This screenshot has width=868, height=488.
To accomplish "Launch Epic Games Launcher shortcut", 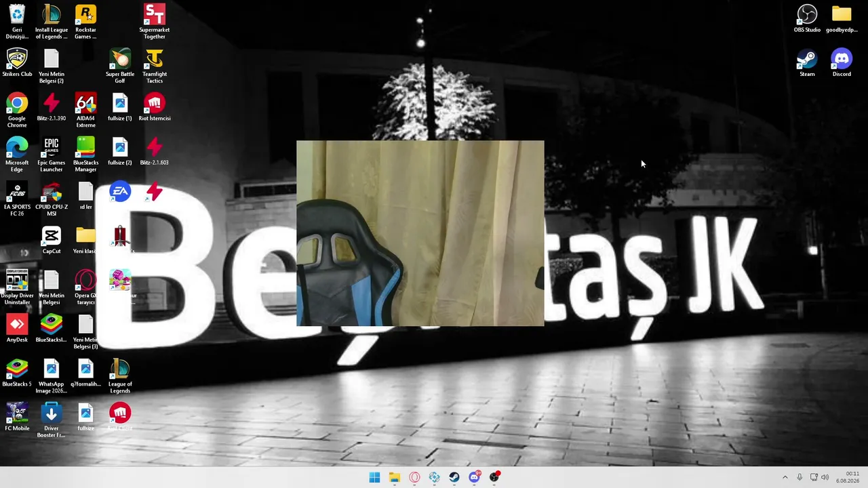I will [52, 155].
